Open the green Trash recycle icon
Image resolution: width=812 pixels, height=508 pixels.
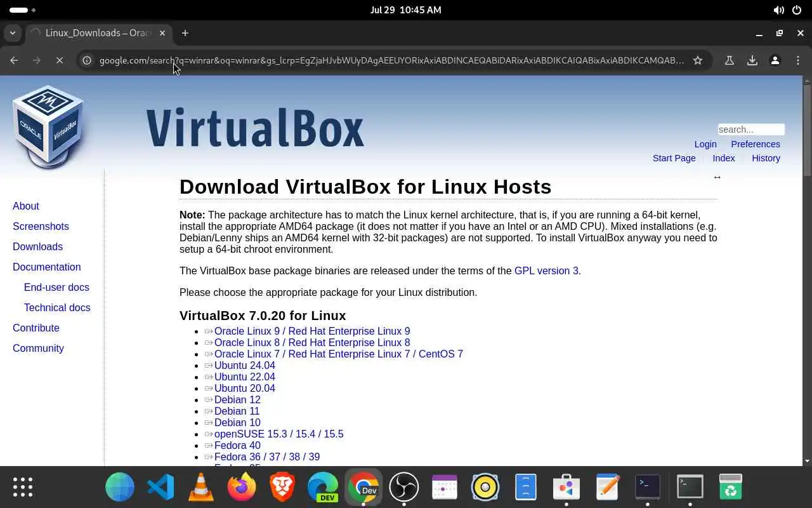[731, 488]
